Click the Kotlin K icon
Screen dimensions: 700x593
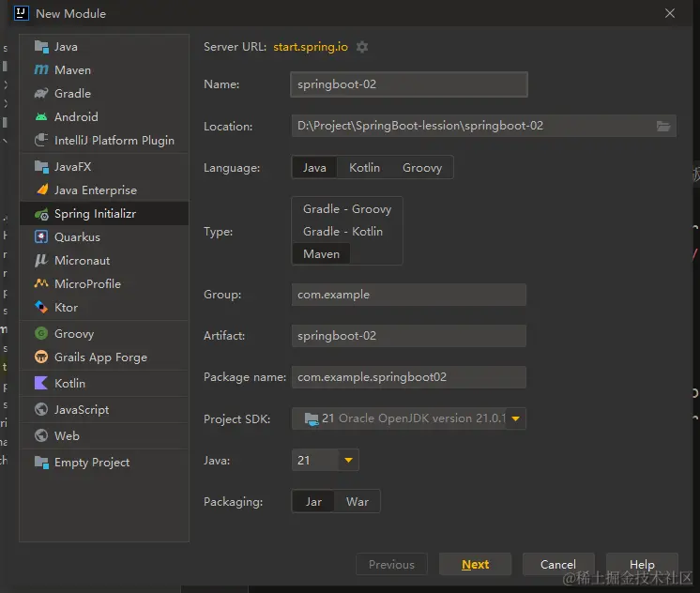tap(41, 383)
